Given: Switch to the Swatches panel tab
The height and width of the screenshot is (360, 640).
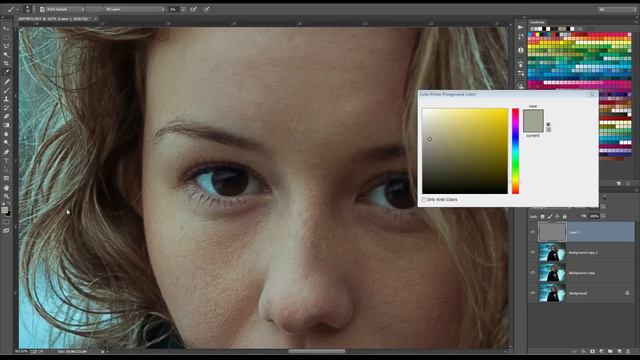Looking at the screenshot, I should (537, 22).
